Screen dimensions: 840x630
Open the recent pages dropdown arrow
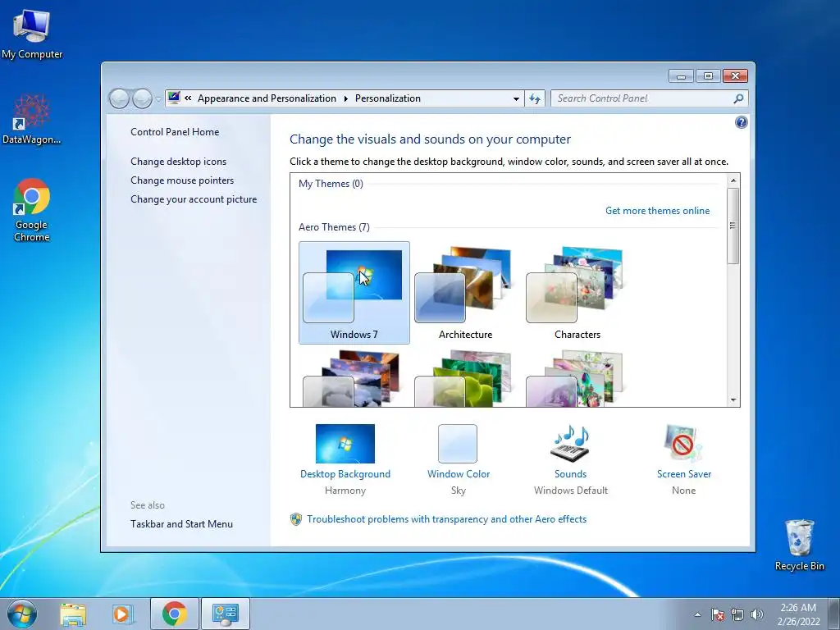[158, 99]
